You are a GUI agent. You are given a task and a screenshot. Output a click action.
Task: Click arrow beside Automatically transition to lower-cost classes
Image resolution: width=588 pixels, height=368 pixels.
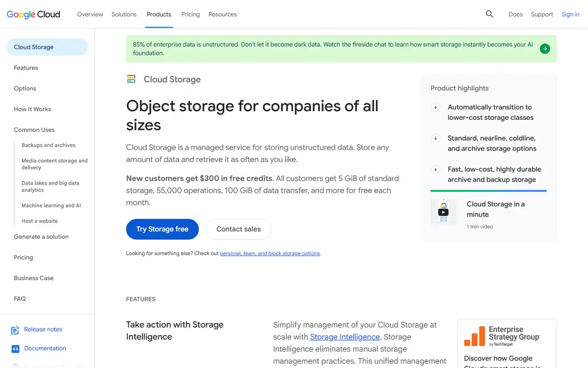(x=435, y=108)
